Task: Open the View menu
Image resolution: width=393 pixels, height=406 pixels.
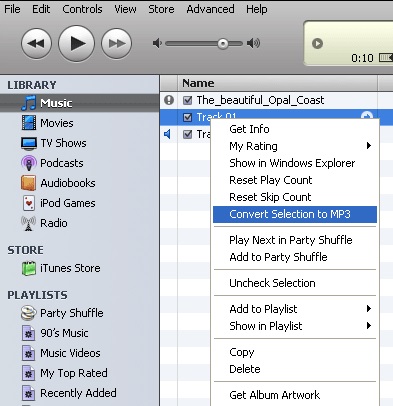Action: click(125, 9)
